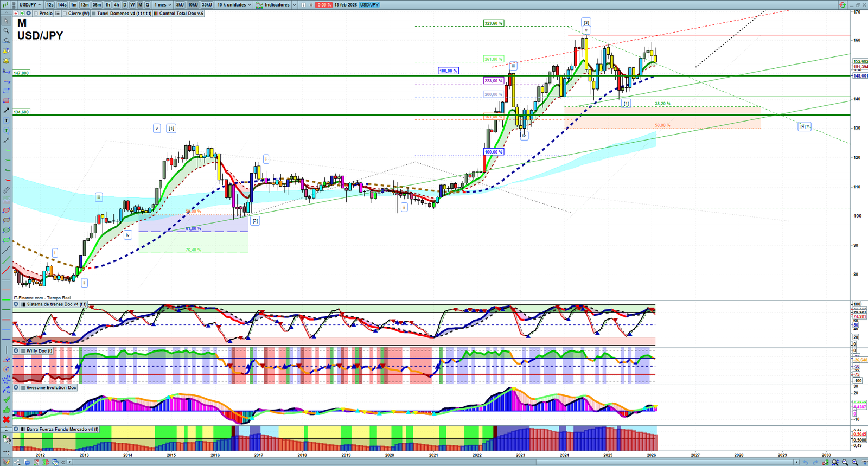Select the magnifier tool in left toolbar
868x466 pixels.
tap(6, 31)
